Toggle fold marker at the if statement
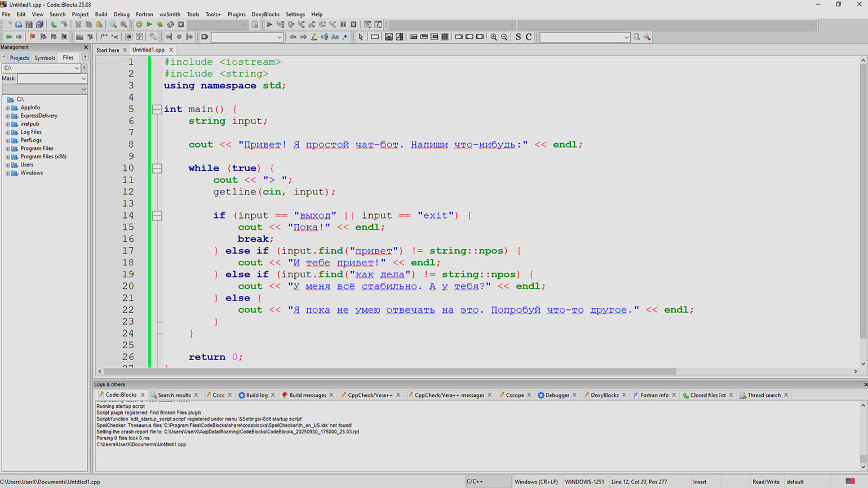Viewport: 868px width, 488px height. click(157, 216)
